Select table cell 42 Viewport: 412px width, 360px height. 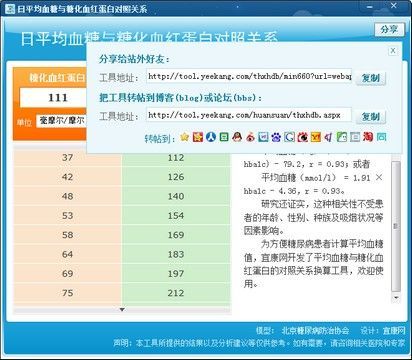click(67, 177)
